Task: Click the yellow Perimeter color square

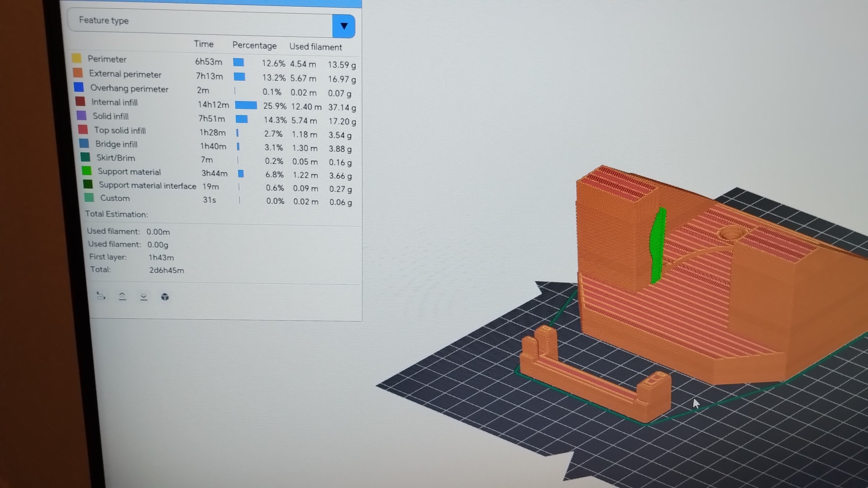Action: point(76,58)
